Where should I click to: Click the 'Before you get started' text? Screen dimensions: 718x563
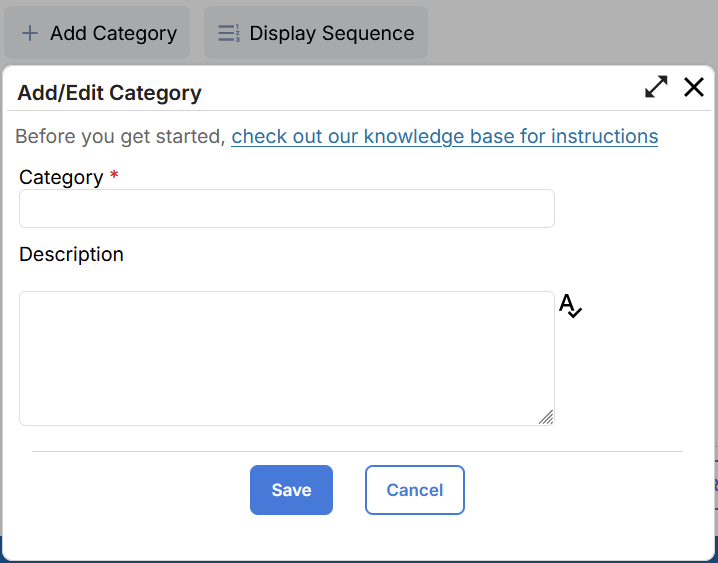[120, 136]
